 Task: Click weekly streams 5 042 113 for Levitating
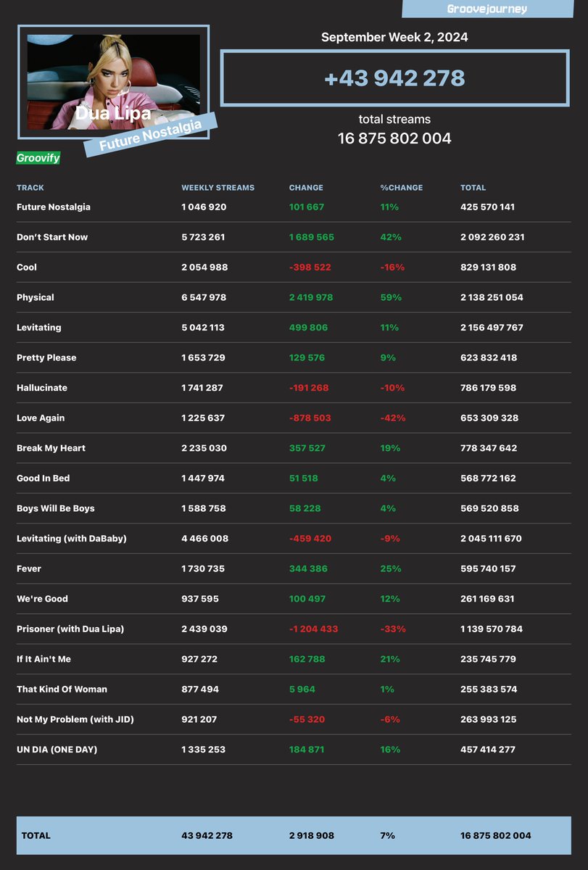(x=203, y=328)
